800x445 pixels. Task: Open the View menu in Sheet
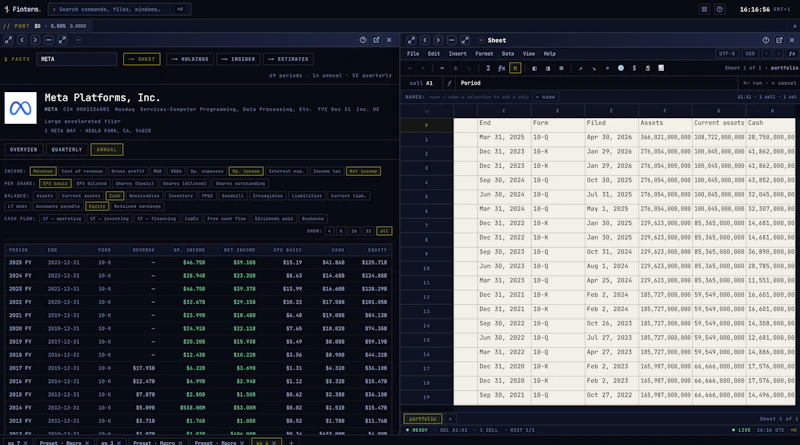tap(529, 54)
